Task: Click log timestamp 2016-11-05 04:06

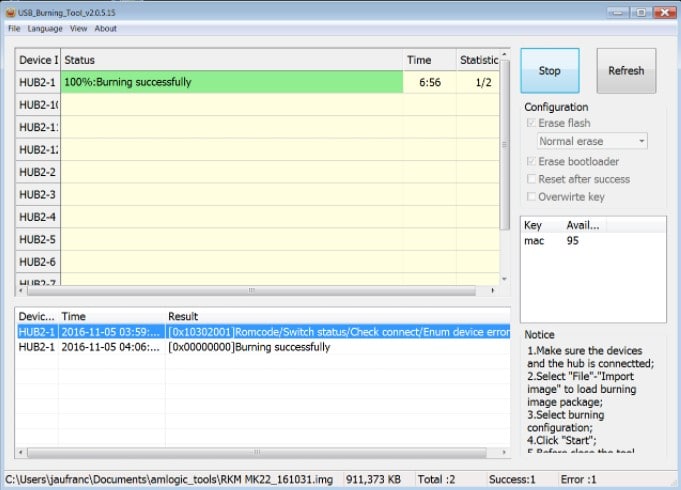Action: (x=110, y=347)
